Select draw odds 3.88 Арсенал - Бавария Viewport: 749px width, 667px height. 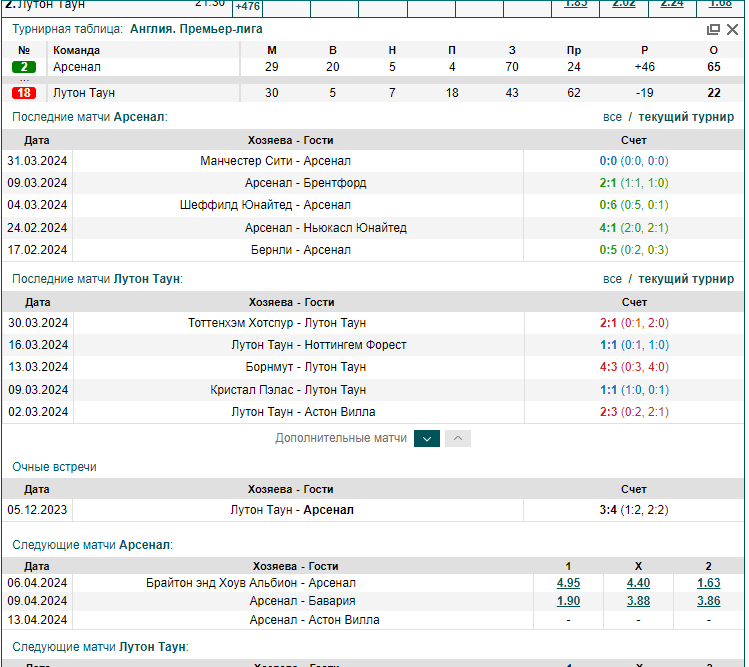click(638, 601)
